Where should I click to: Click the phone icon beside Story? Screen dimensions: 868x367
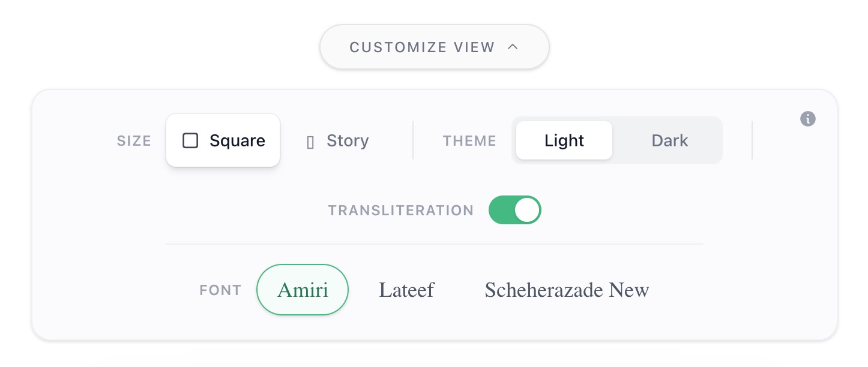(310, 141)
